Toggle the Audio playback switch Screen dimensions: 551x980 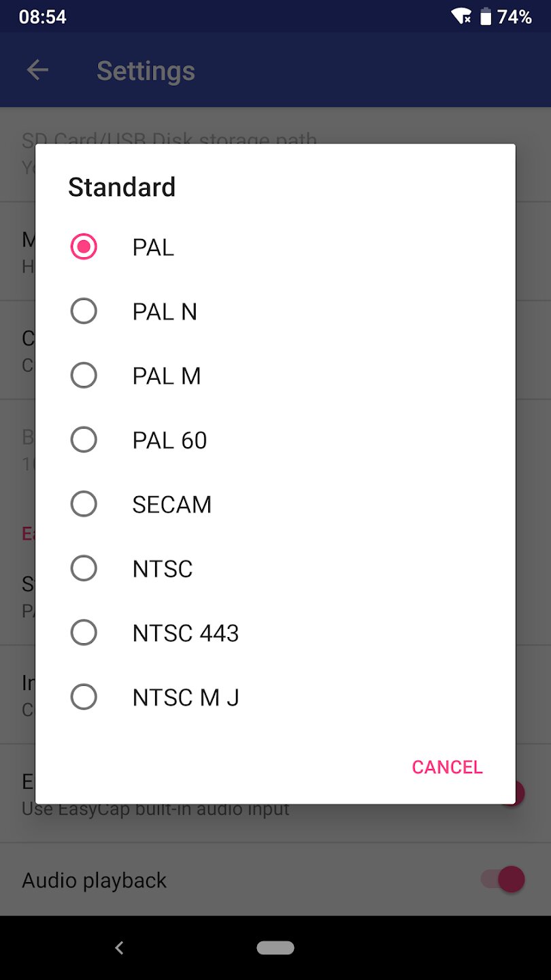pos(503,879)
